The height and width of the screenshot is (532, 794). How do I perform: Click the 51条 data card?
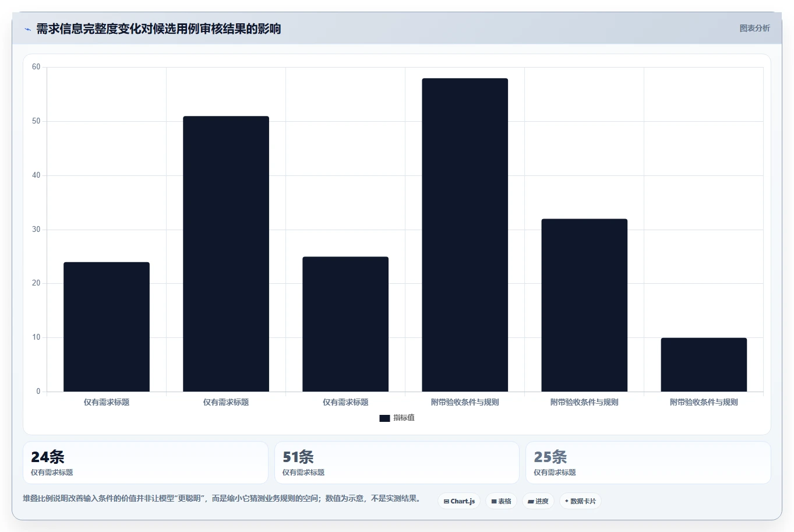point(397,463)
